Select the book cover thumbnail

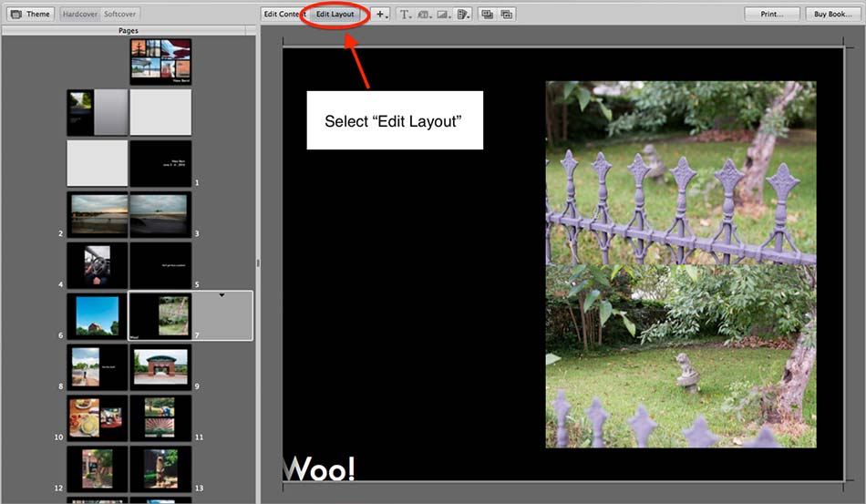click(160, 61)
